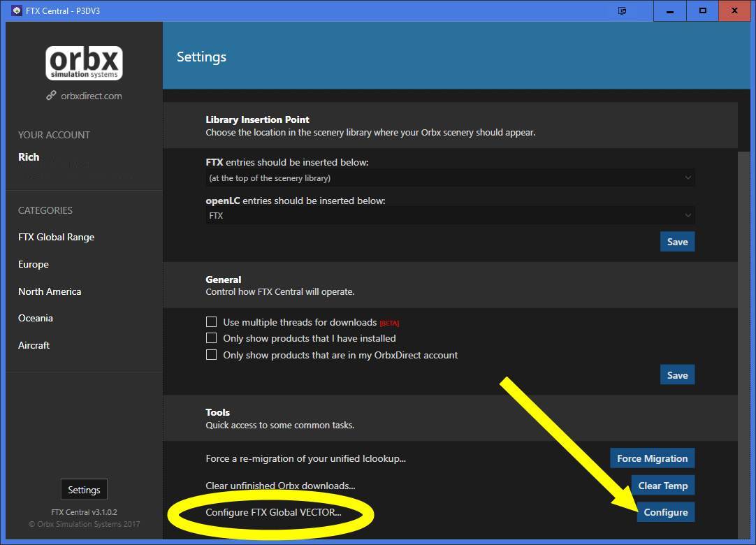Choose the Oceania category
The height and width of the screenshot is (545, 756).
point(36,318)
